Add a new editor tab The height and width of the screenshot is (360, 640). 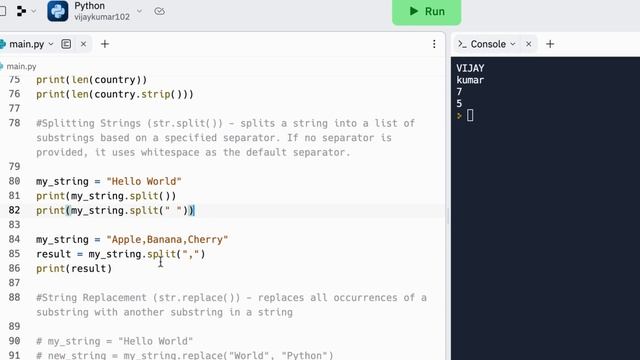click(105, 44)
